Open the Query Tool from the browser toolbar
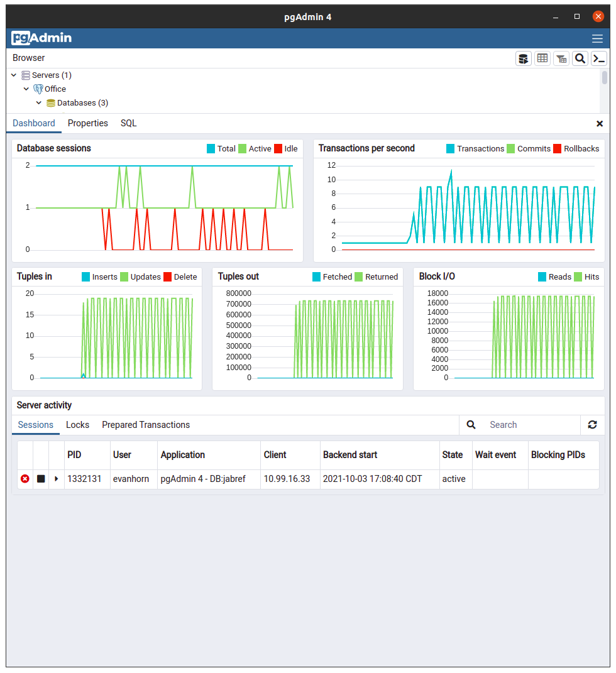The height and width of the screenshot is (673, 616). 524,58
